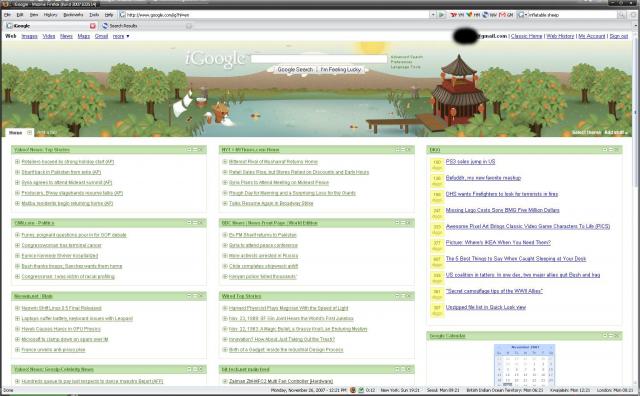640x396 pixels.
Task: Open the Bookmarks menu
Action: (x=73, y=15)
